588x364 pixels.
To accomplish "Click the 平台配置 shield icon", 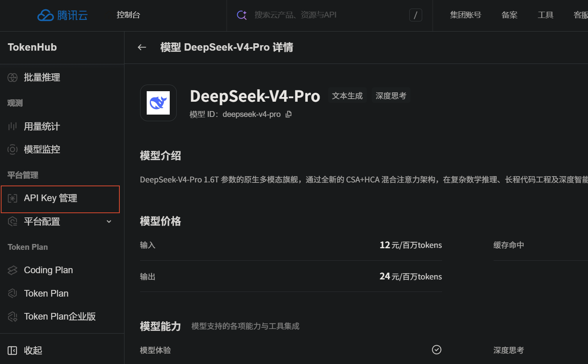I will pyautogui.click(x=12, y=222).
